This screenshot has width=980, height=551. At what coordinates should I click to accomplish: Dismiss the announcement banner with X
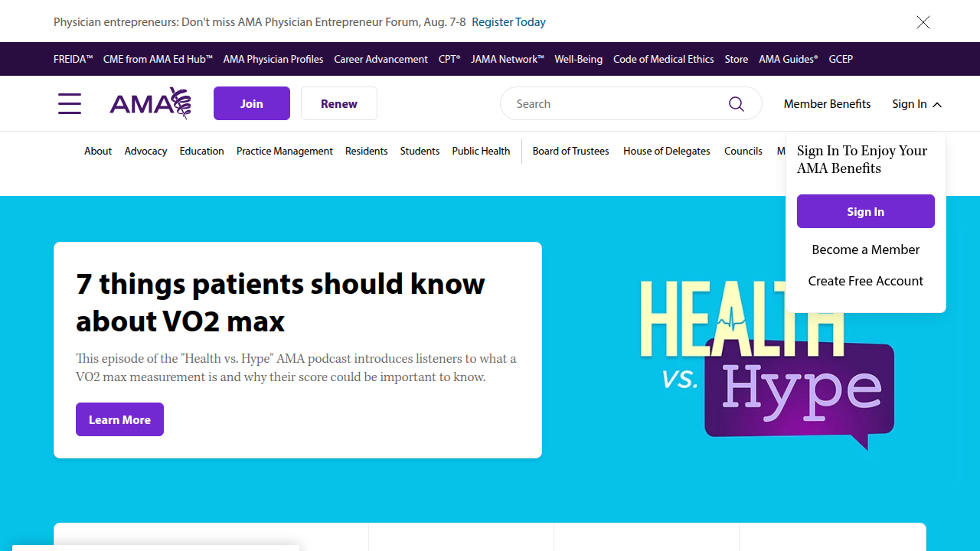(923, 22)
